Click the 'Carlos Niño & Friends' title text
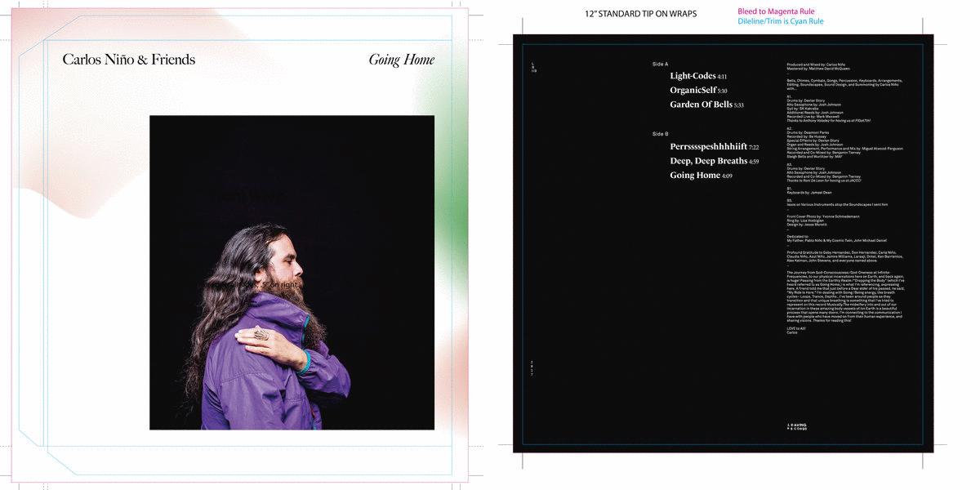Screen dimensions: 980x490 129,60
